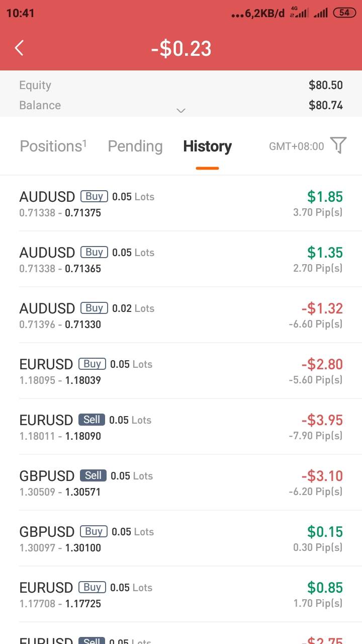The width and height of the screenshot is (362, 644).
Task: Open GBPUSD Sell trade with -$3.10 loss
Action: point(181,483)
